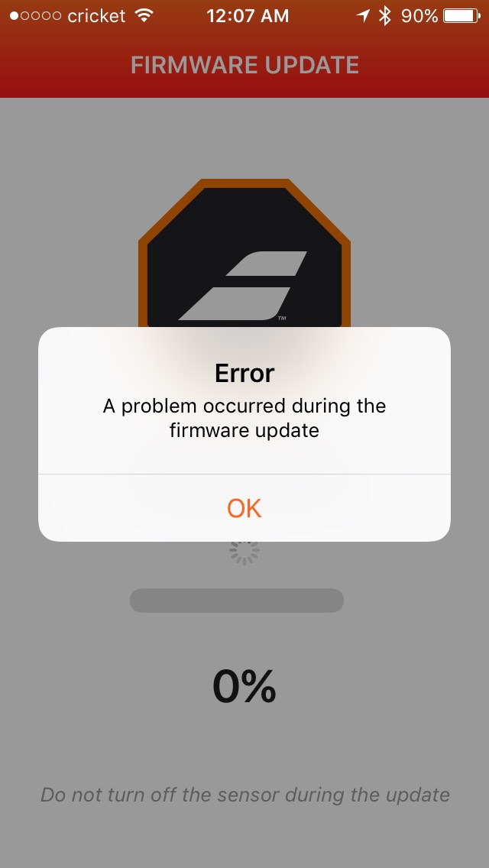Tap the Error dialog title
Viewport: 489px width, 868px height.
244,374
